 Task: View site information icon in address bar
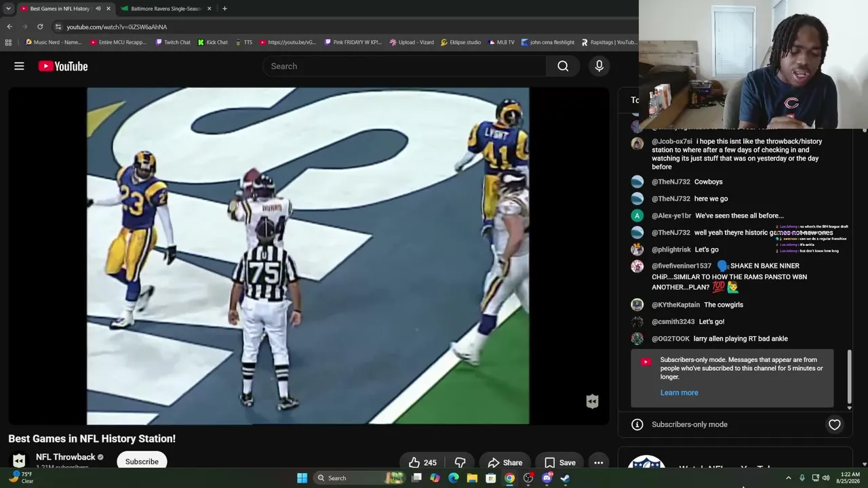[x=58, y=27]
